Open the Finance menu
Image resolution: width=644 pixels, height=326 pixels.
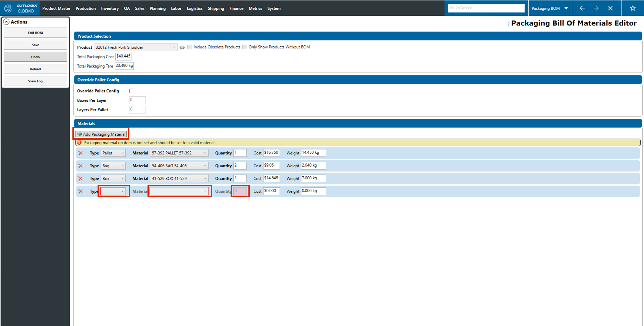pyautogui.click(x=236, y=8)
